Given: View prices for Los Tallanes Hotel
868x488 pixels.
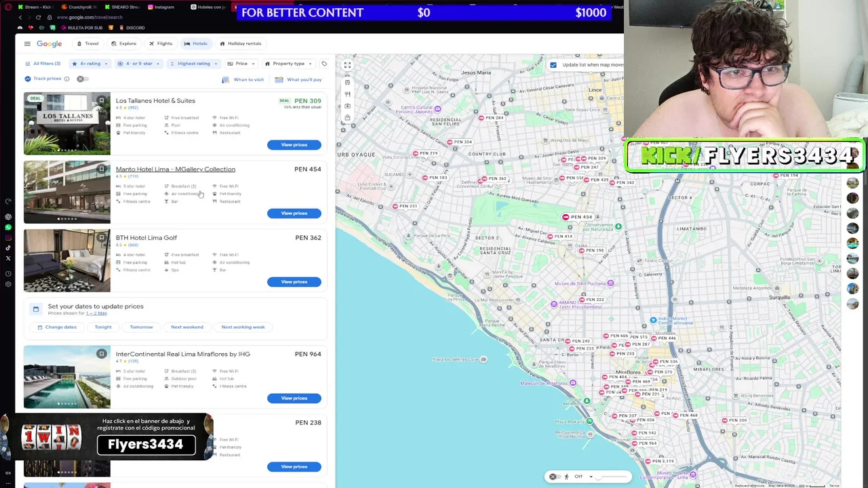Looking at the screenshot, I should coord(294,144).
